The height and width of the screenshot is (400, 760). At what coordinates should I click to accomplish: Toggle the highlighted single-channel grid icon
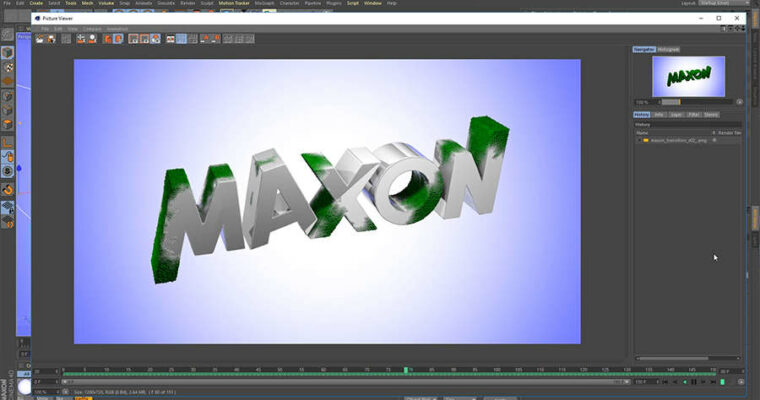(181, 39)
